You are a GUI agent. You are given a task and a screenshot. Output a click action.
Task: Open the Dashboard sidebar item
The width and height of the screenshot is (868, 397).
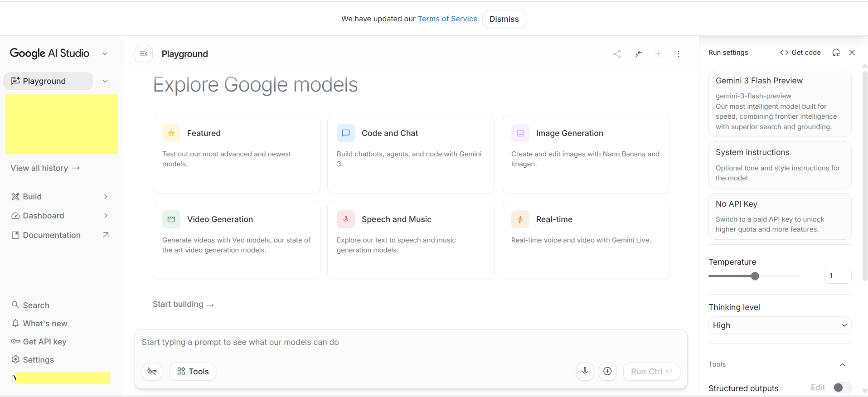(x=44, y=216)
